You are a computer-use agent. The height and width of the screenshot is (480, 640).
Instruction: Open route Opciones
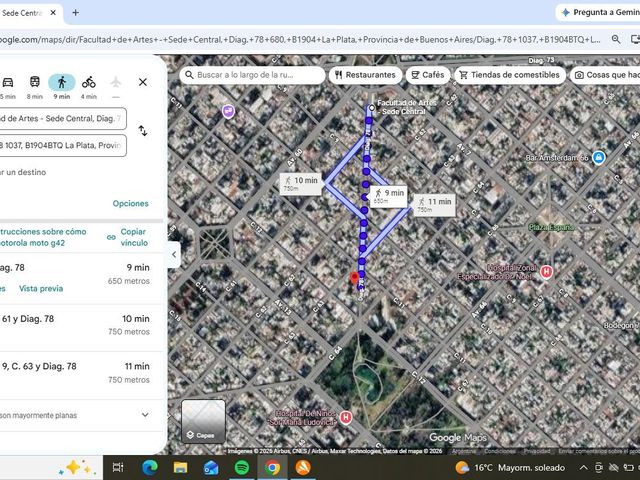tap(131, 203)
